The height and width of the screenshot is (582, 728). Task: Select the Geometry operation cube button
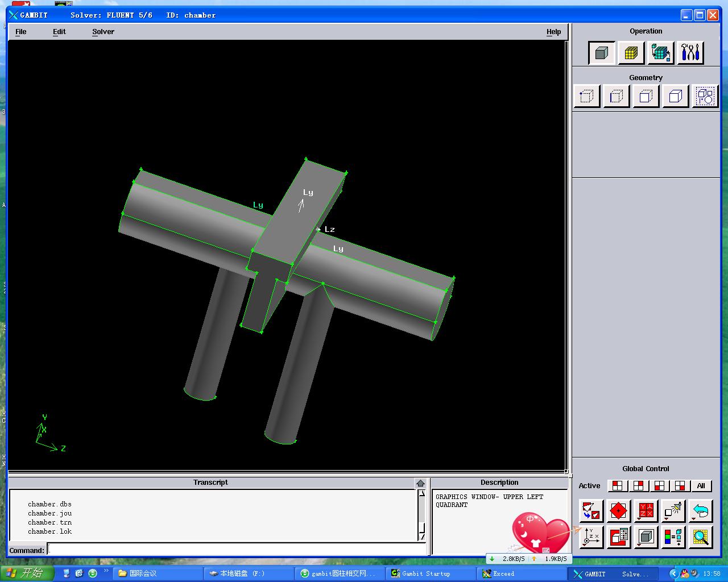(601, 53)
